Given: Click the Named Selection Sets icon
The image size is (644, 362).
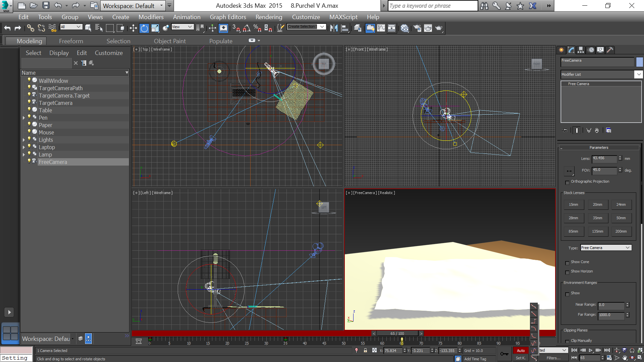Looking at the screenshot, I should pos(281,28).
